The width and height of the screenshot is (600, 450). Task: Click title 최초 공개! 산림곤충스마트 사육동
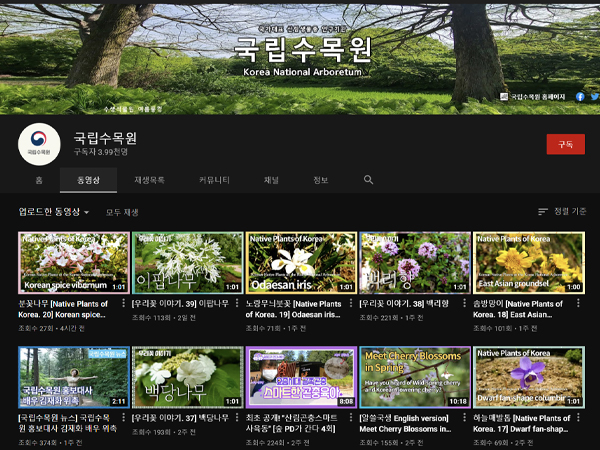pyautogui.click(x=292, y=423)
